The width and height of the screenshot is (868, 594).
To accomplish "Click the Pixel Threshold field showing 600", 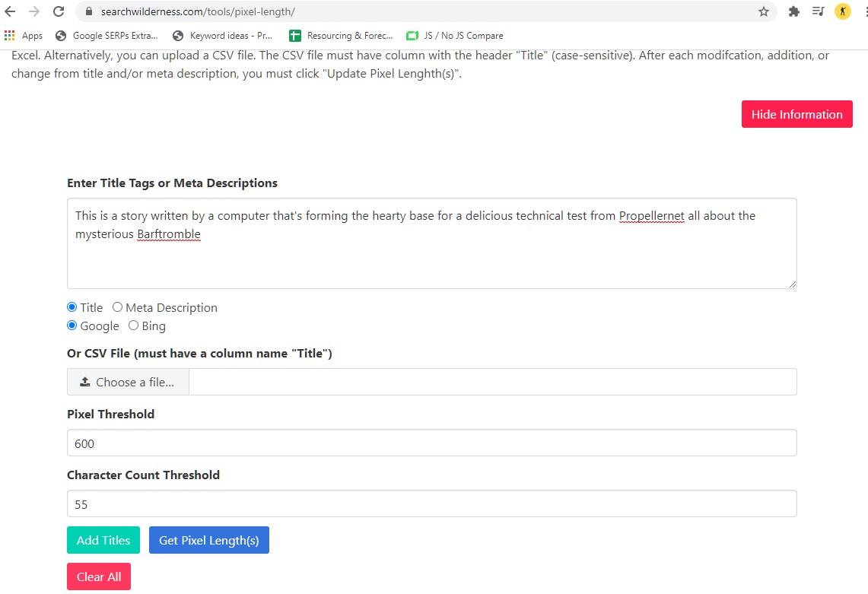I will [x=432, y=443].
